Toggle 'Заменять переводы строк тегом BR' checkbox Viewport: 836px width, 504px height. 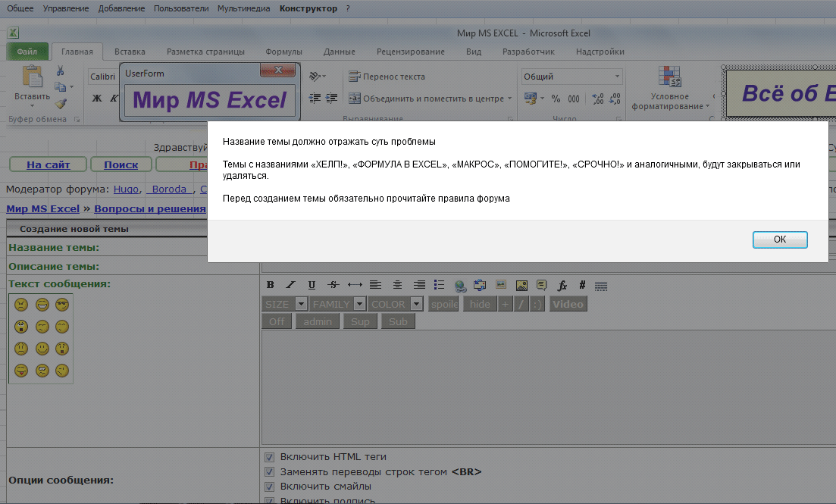click(269, 472)
